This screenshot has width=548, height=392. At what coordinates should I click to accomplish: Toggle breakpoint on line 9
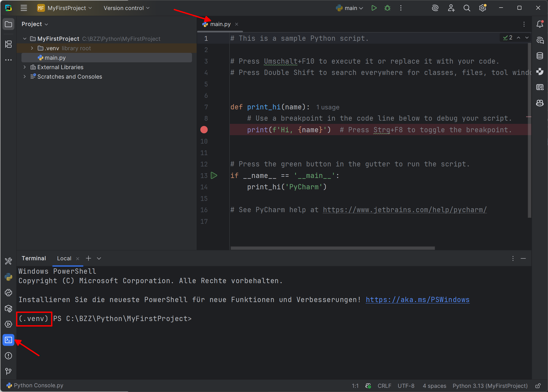pos(204,130)
